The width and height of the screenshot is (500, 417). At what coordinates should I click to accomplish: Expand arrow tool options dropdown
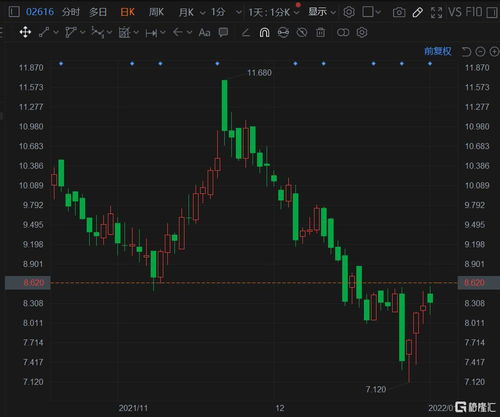point(189,32)
